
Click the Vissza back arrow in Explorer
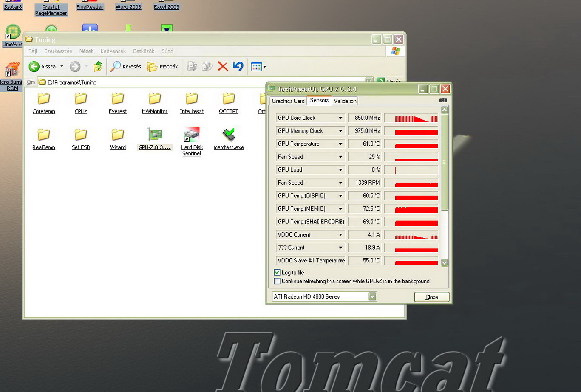click(34, 66)
